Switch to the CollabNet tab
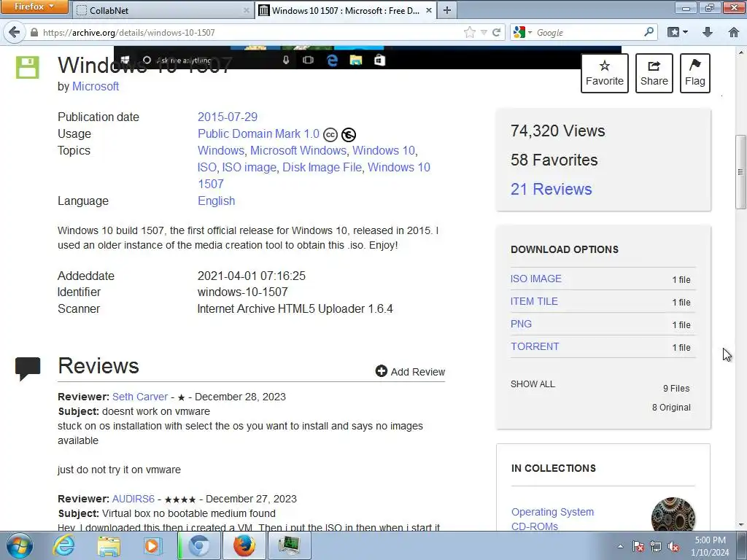Viewport: 747px width, 560px height. 162,10
